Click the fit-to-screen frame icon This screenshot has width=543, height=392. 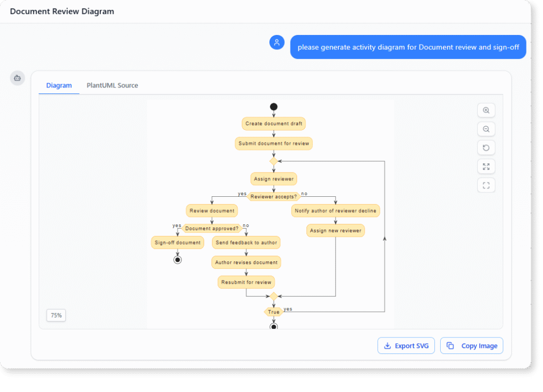(486, 185)
